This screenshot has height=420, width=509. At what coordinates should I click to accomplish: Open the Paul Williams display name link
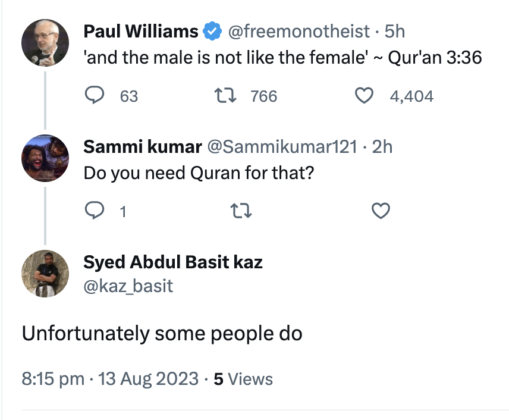tap(140, 32)
